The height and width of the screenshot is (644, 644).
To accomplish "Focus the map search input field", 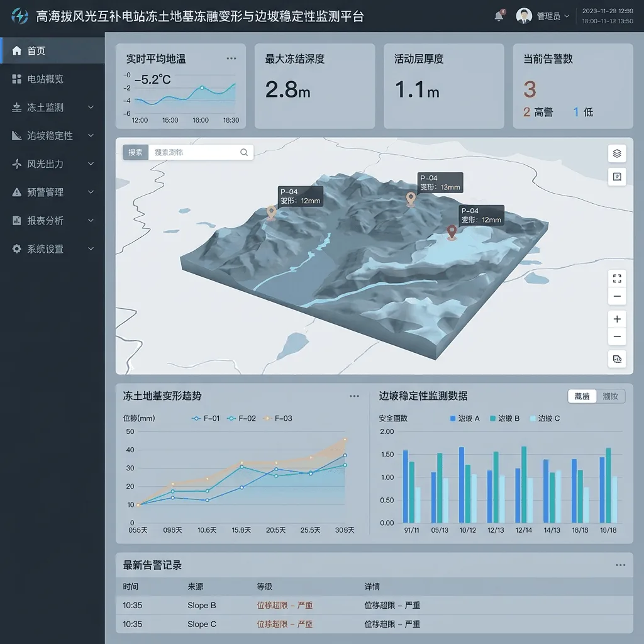I will click(x=194, y=152).
